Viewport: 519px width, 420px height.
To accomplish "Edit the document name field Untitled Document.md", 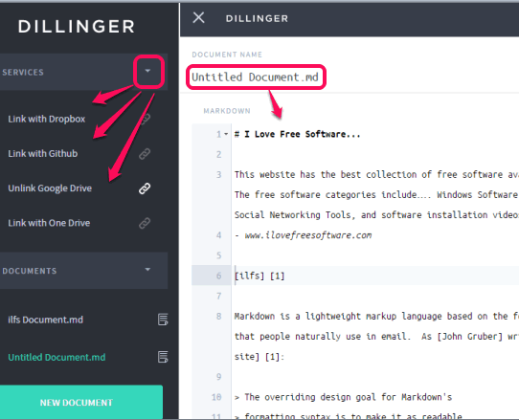I will click(x=256, y=77).
